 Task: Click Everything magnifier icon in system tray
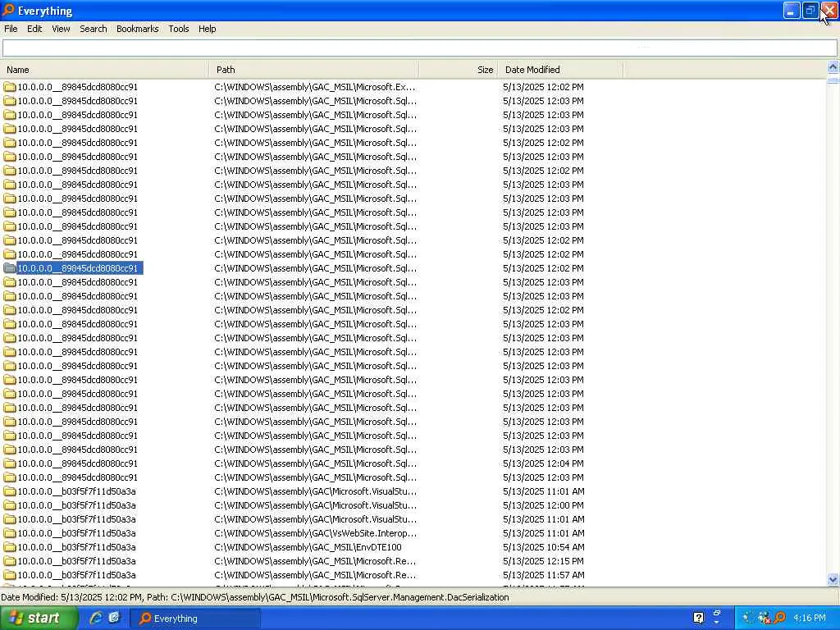point(780,619)
